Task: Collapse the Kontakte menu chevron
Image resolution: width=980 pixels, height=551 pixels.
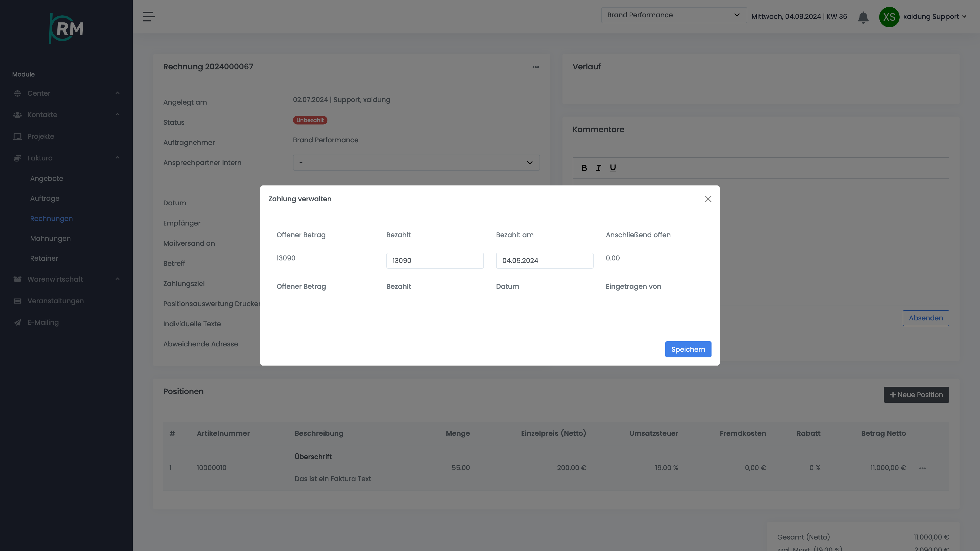Action: [x=118, y=115]
